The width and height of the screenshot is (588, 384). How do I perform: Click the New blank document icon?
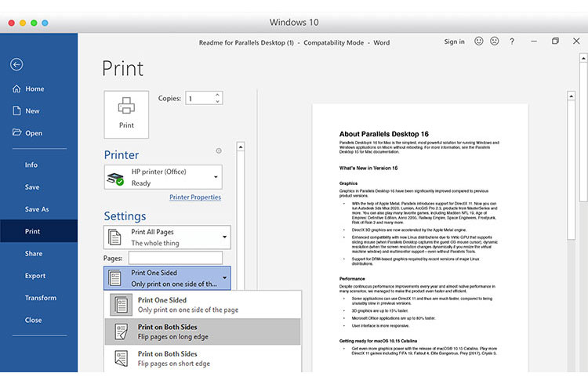pos(16,110)
